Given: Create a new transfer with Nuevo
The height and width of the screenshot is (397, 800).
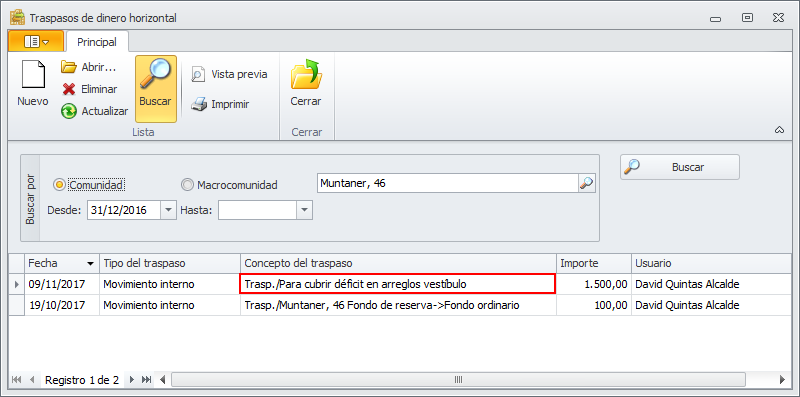Looking at the screenshot, I should click(33, 84).
